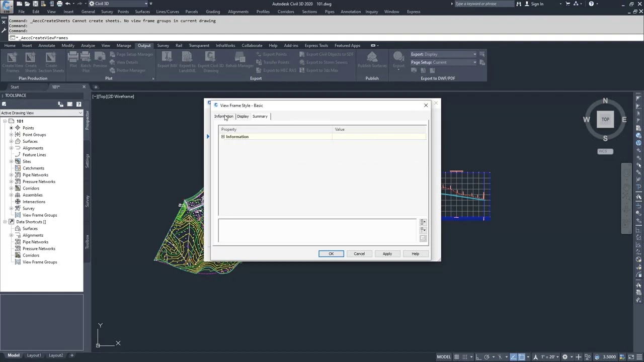Click Cancel in View Frame Style dialog

[359, 253]
